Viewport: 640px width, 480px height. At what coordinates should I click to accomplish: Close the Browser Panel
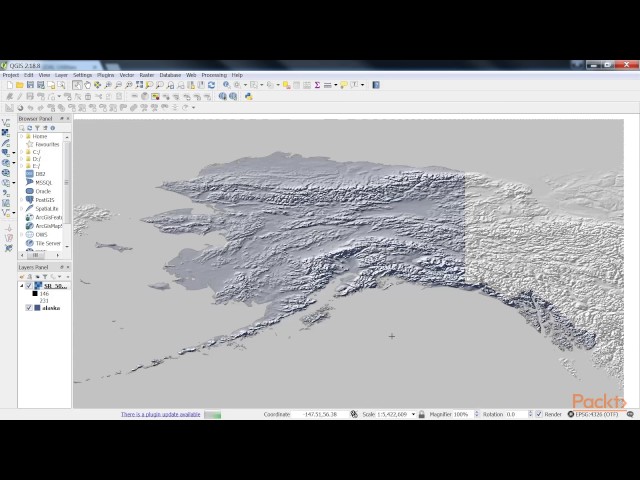(x=68, y=118)
